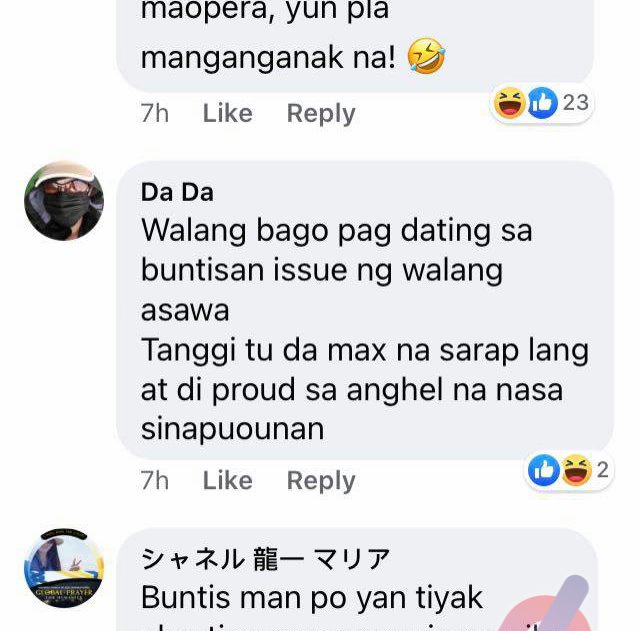The image size is (640, 631).
Task: Tap the 7h timestamp under first comment
Action: point(154,113)
